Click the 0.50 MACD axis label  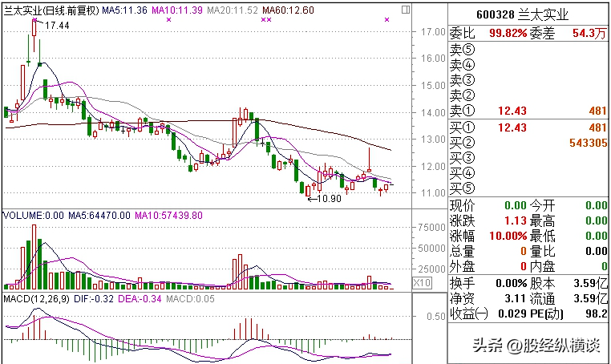point(435,317)
